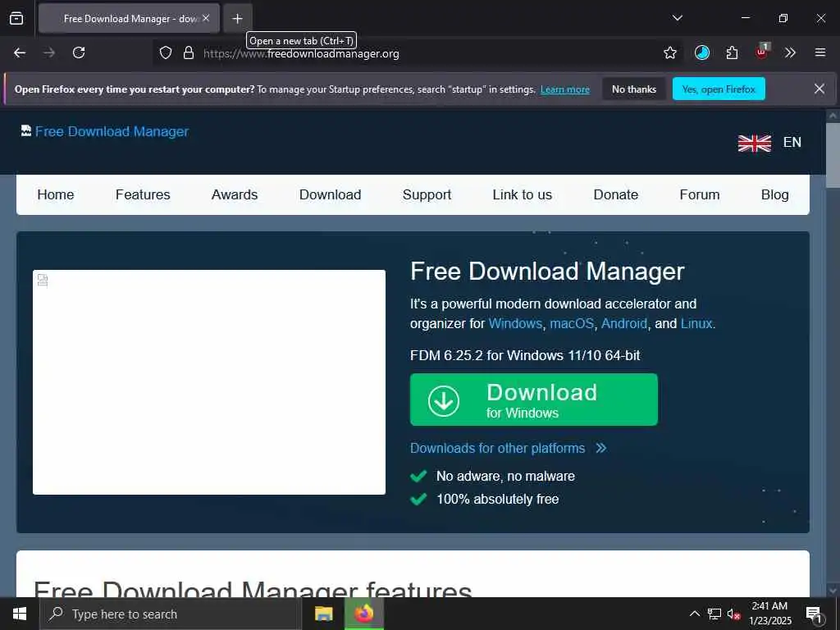Follow the Android platform link
This screenshot has width=840, height=630.
pos(624,323)
